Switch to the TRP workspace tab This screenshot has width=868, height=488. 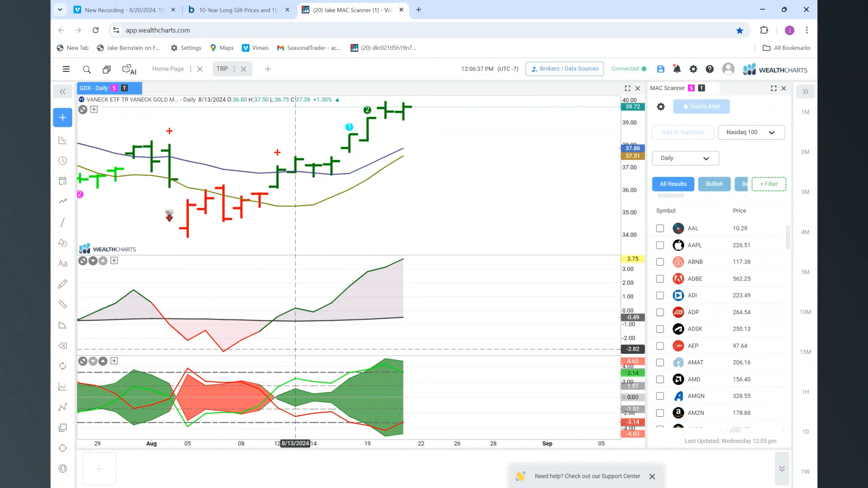(x=222, y=69)
